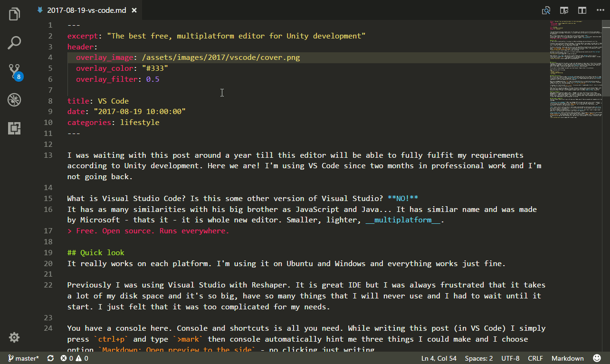Image resolution: width=610 pixels, height=364 pixels.
Task: Click the text 'I was waiting with this post'
Action: coord(129,155)
